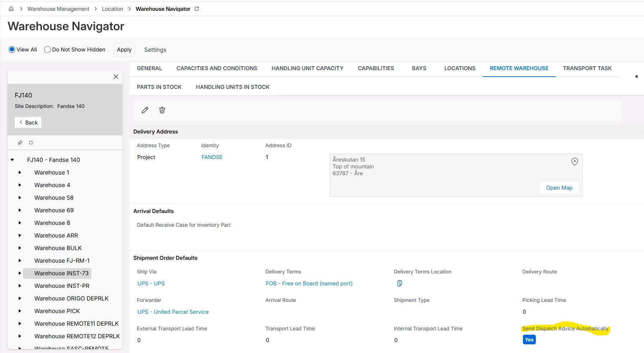Image resolution: width=644 pixels, height=353 pixels.
Task: Follow the FANDSE identity link
Action: click(212, 157)
